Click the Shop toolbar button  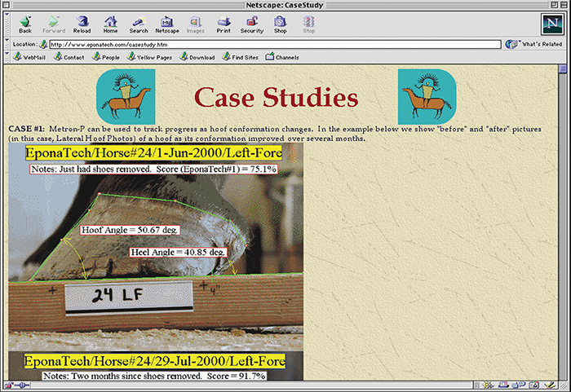pyautogui.click(x=281, y=23)
